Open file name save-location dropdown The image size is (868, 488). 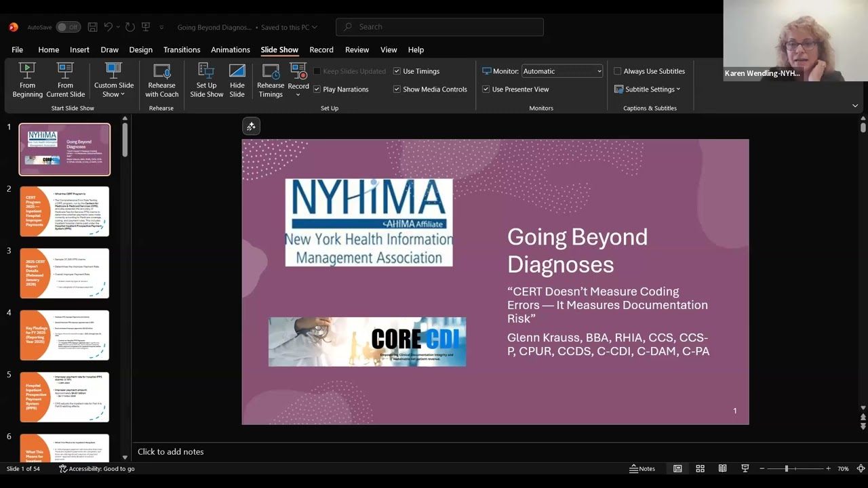tap(316, 27)
